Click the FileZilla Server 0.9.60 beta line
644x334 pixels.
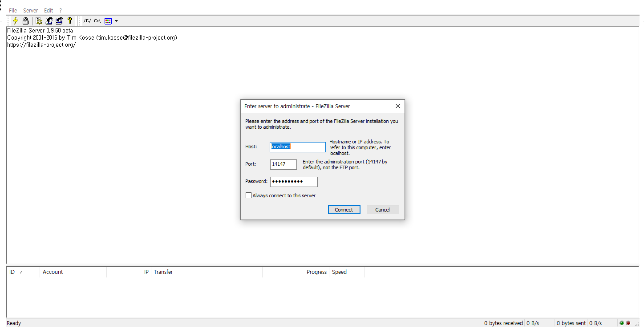[x=40, y=31]
